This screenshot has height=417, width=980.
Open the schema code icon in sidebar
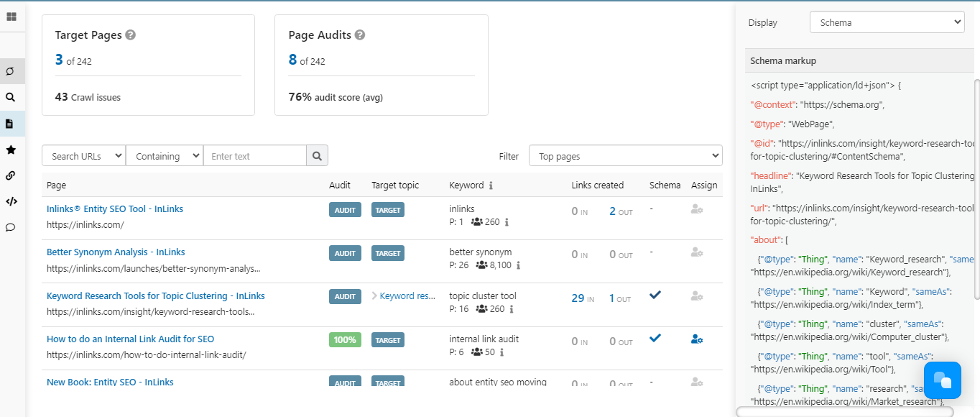click(11, 201)
